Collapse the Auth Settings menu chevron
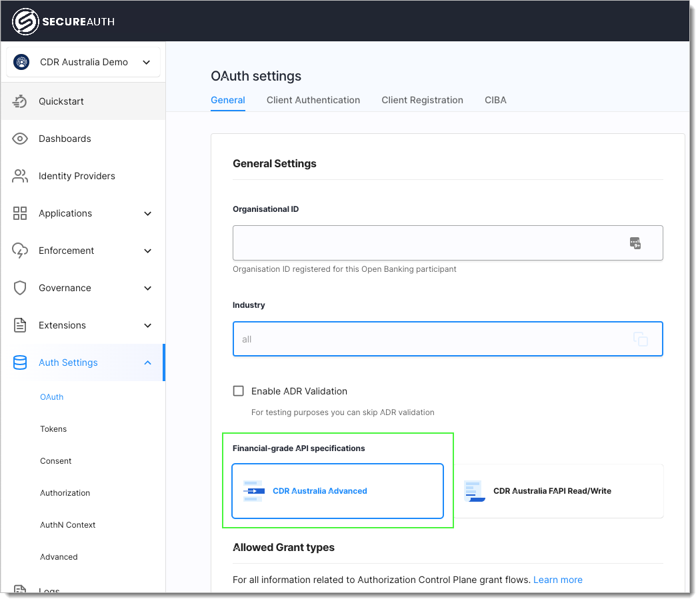Viewport: 700px width, 603px height. tap(148, 362)
